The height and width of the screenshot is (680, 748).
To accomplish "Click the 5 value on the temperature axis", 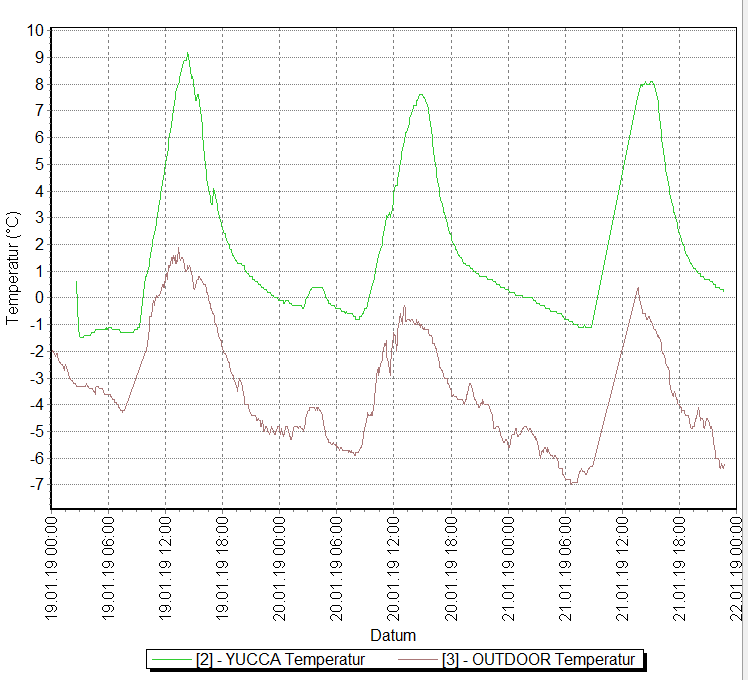I will pos(39,164).
